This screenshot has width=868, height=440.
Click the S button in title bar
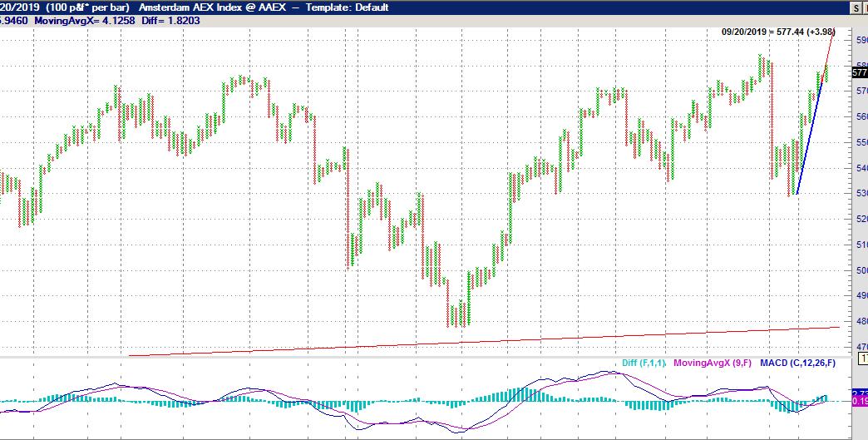[854, 7]
